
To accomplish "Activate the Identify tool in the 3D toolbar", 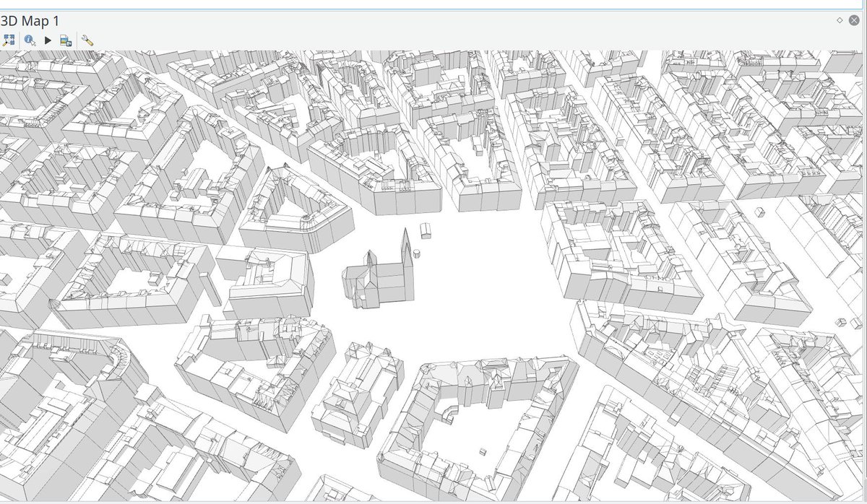I will pyautogui.click(x=29, y=40).
